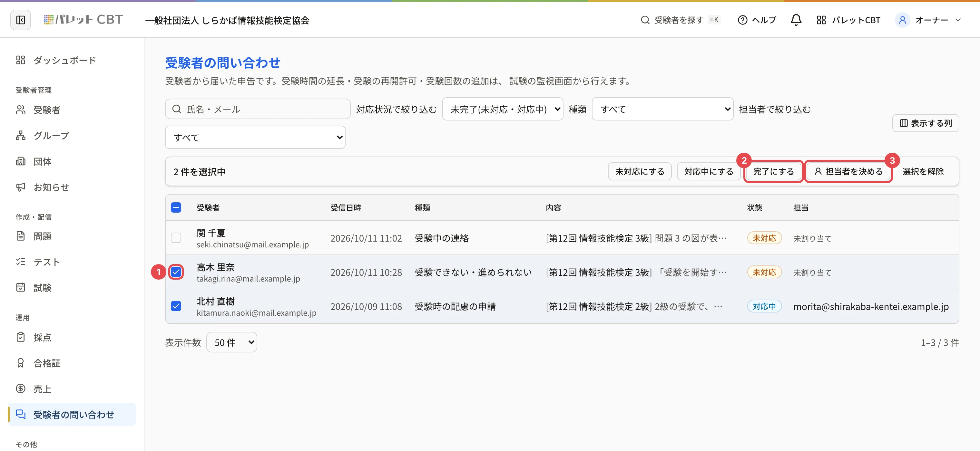The height and width of the screenshot is (451, 980).
Task: Open 試験 in sidebar
Action: [x=72, y=287]
